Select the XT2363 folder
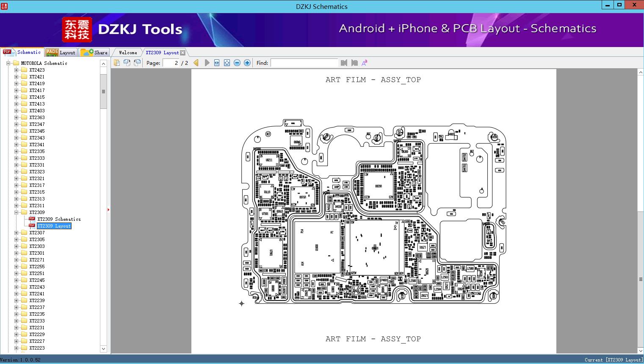 click(37, 117)
